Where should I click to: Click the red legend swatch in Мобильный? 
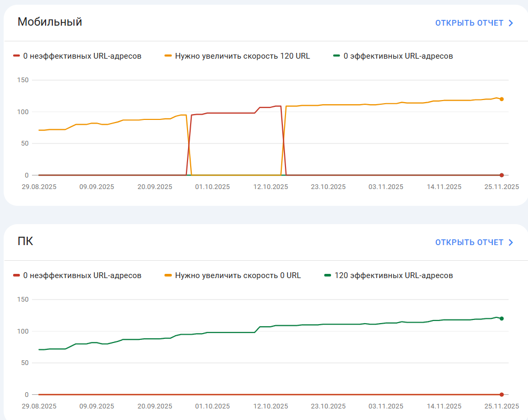(x=16, y=56)
